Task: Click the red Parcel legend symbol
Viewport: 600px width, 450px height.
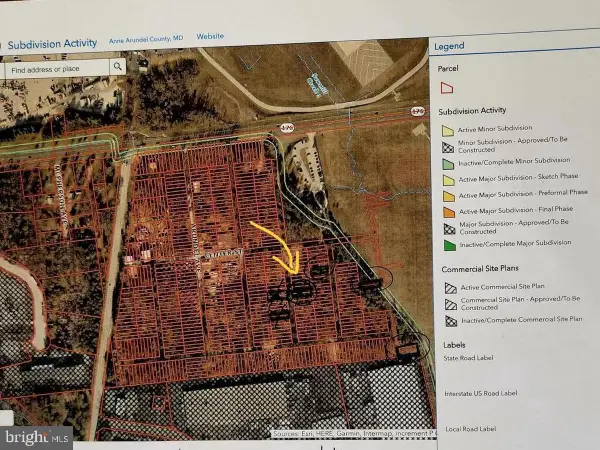Action: point(447,88)
